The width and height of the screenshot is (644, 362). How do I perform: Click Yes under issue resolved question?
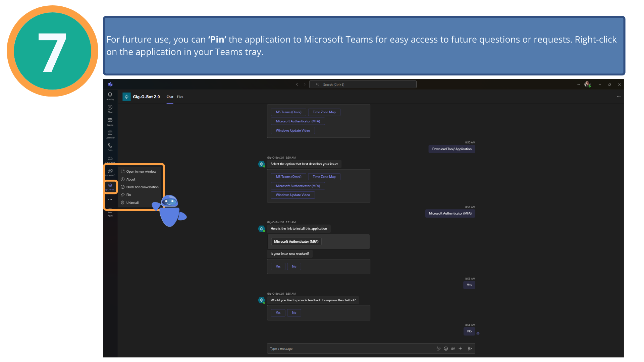(x=278, y=267)
